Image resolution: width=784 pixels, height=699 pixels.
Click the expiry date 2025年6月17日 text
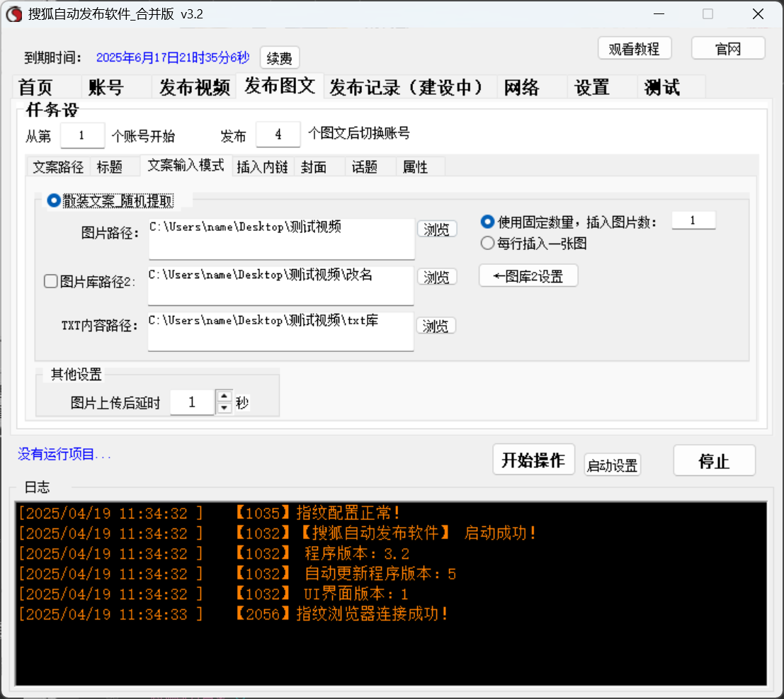173,57
